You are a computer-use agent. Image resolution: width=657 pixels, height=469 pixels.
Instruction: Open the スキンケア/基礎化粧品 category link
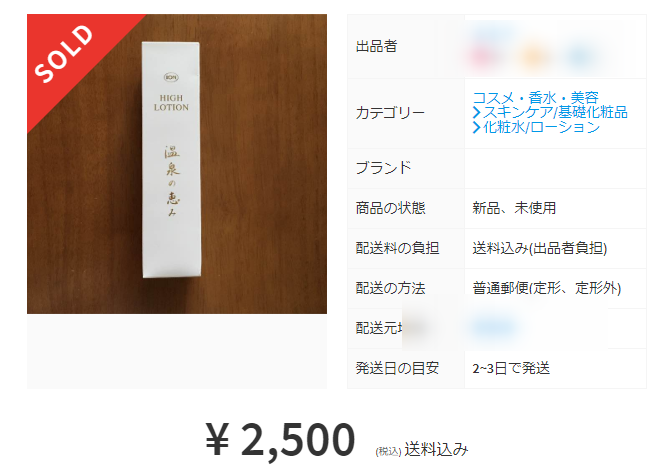coord(555,112)
